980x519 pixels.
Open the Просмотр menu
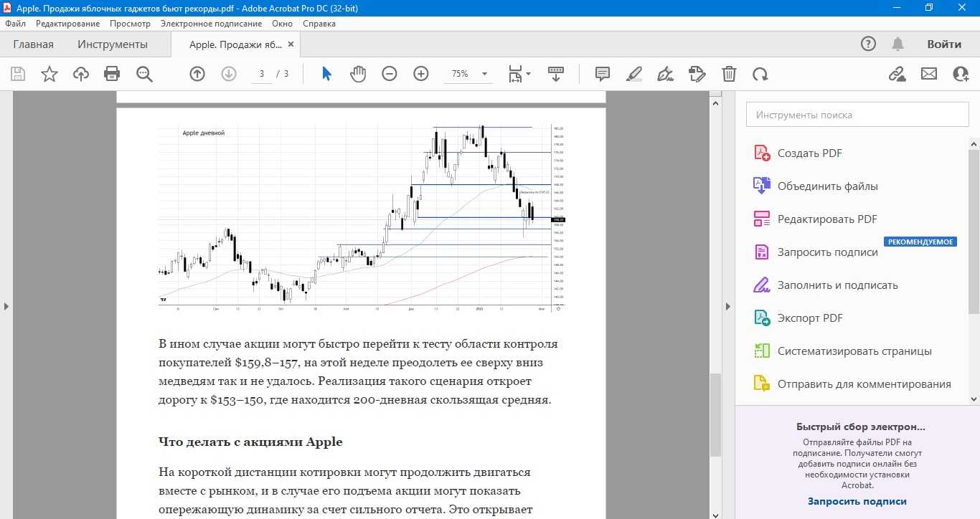click(x=130, y=24)
